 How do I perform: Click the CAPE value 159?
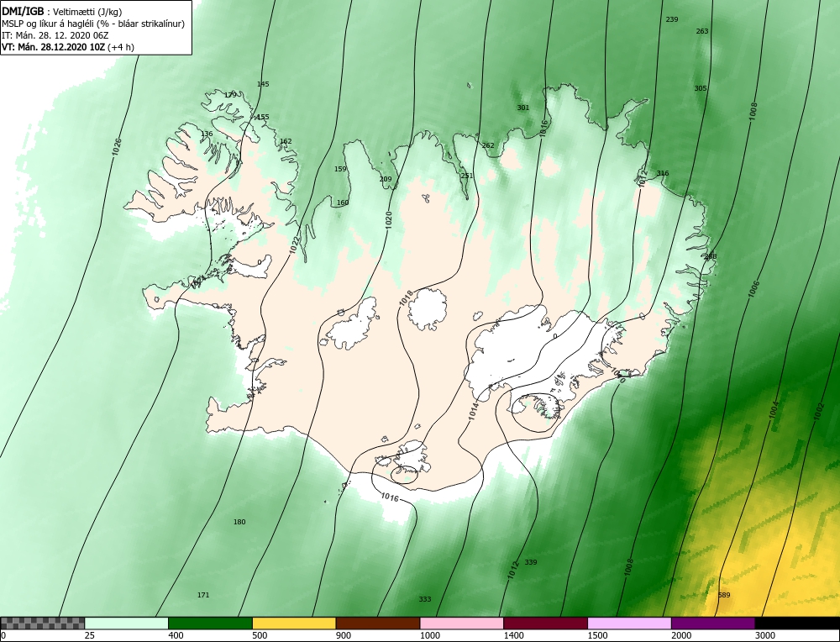point(340,169)
